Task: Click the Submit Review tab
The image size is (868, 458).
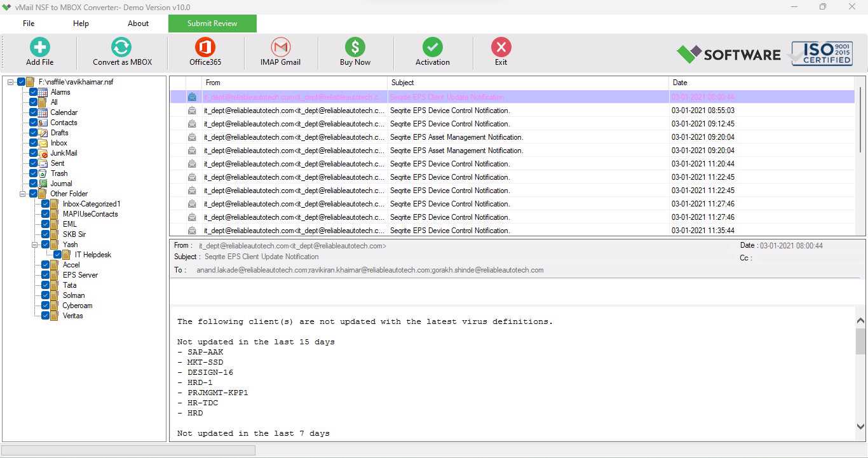Action: point(212,24)
